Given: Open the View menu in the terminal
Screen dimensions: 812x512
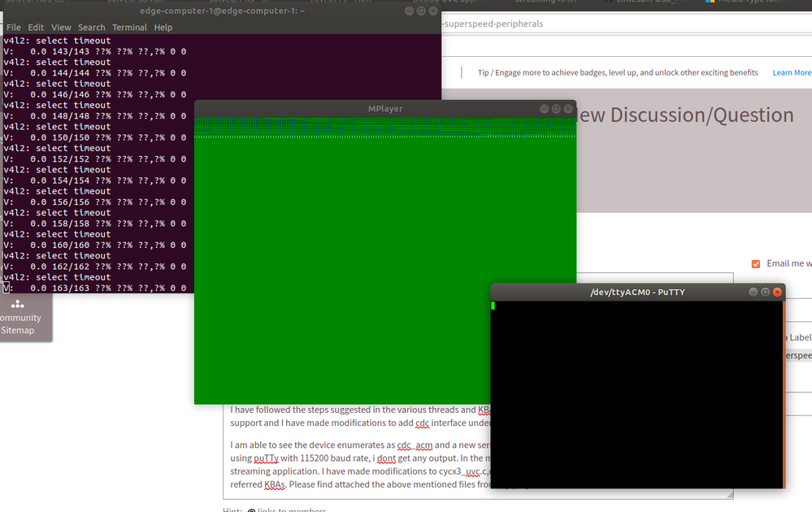Looking at the screenshot, I should click(61, 28).
